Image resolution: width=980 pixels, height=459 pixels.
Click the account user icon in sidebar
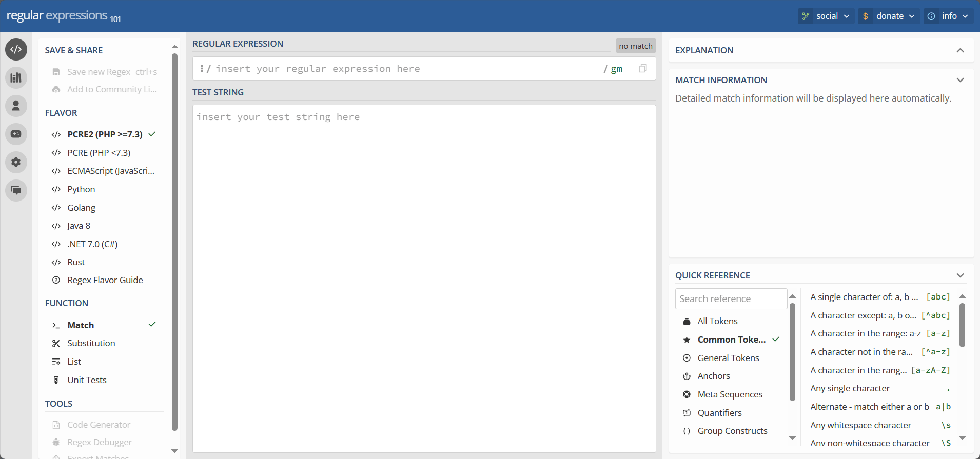(x=16, y=106)
